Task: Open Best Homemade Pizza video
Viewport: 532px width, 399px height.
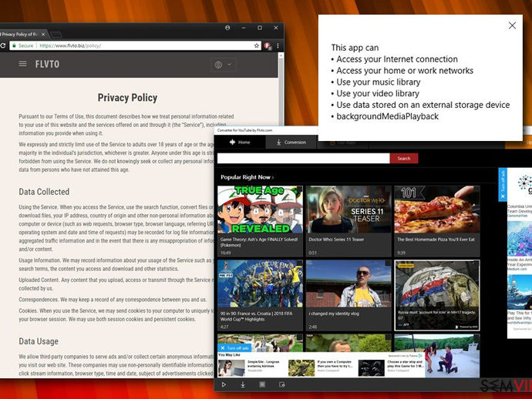Action: (437, 210)
